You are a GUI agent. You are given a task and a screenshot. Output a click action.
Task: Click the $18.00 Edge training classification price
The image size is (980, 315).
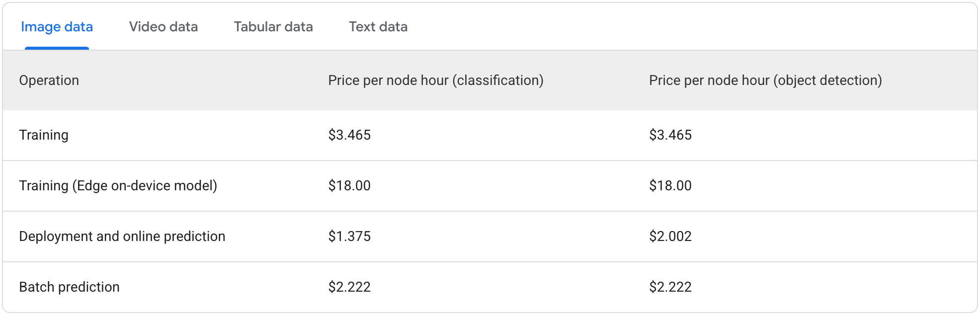pyautogui.click(x=348, y=185)
